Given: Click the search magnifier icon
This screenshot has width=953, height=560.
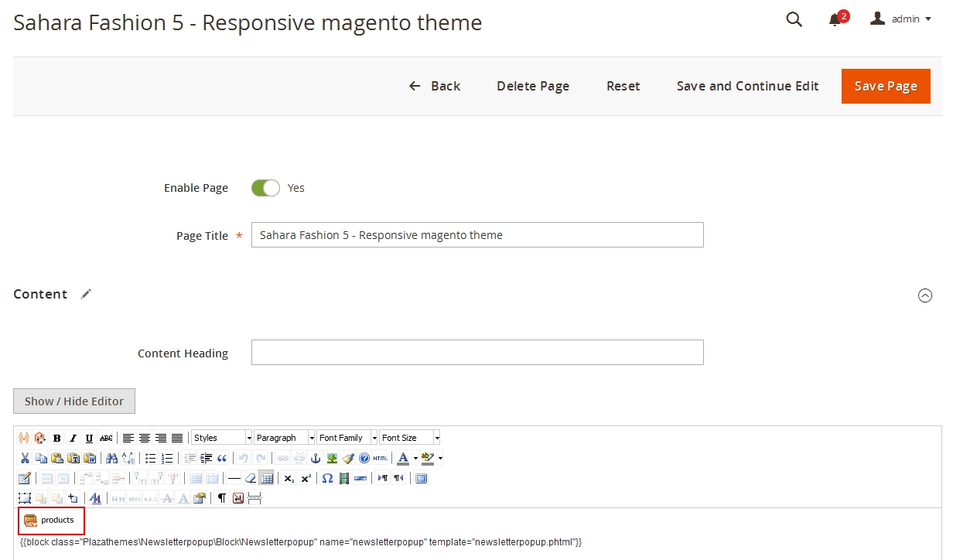Looking at the screenshot, I should 794,19.
